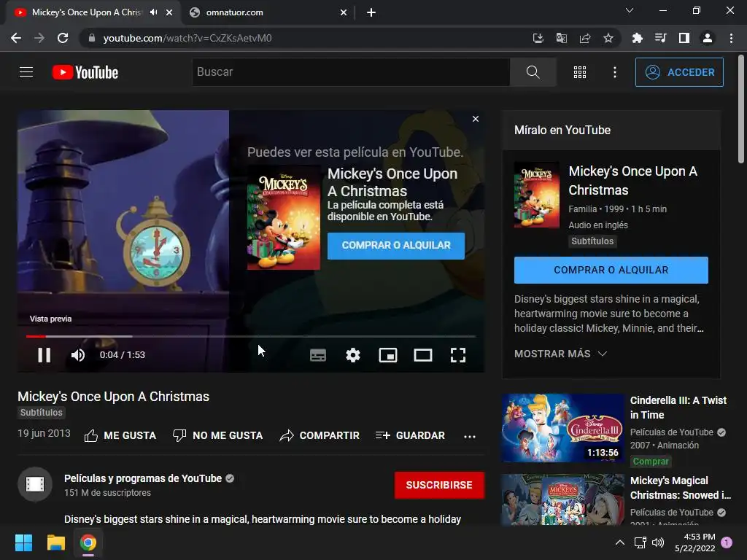Open a new browser tab
Viewport: 747px width, 560px height.
tap(371, 13)
